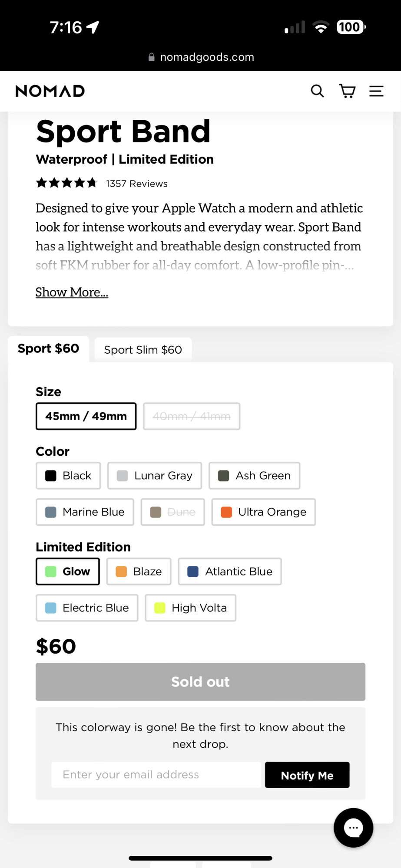The width and height of the screenshot is (401, 868).
Task: Tap the NOMAD logo
Action: [50, 91]
